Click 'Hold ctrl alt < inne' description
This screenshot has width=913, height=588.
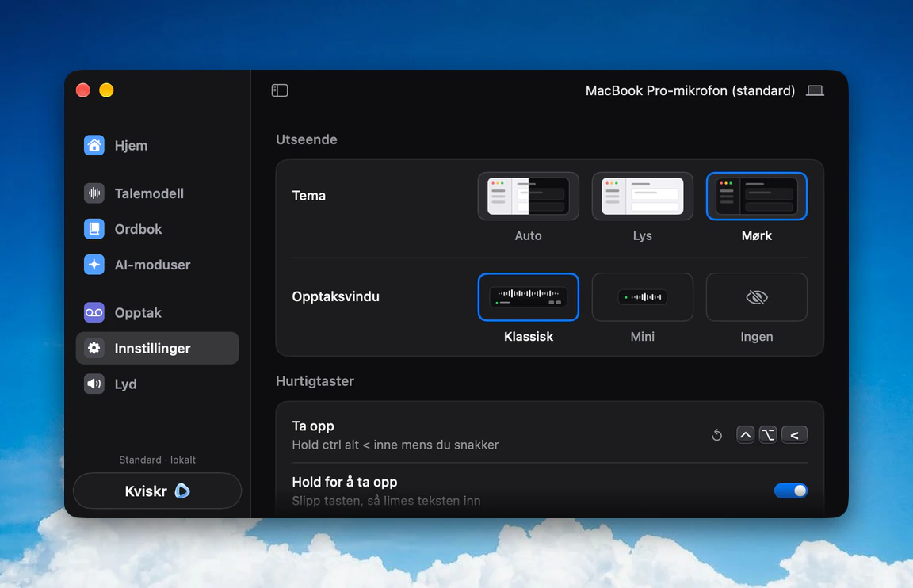pos(395,445)
